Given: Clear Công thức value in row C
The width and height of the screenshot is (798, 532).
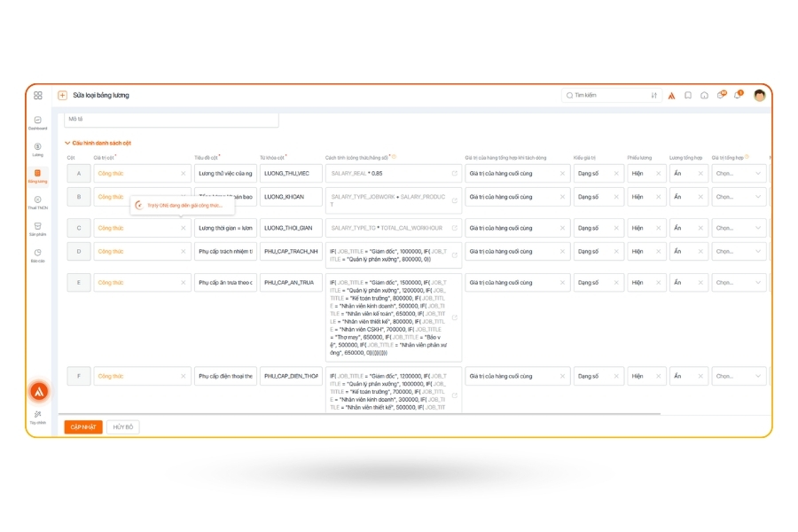Looking at the screenshot, I should (x=184, y=228).
